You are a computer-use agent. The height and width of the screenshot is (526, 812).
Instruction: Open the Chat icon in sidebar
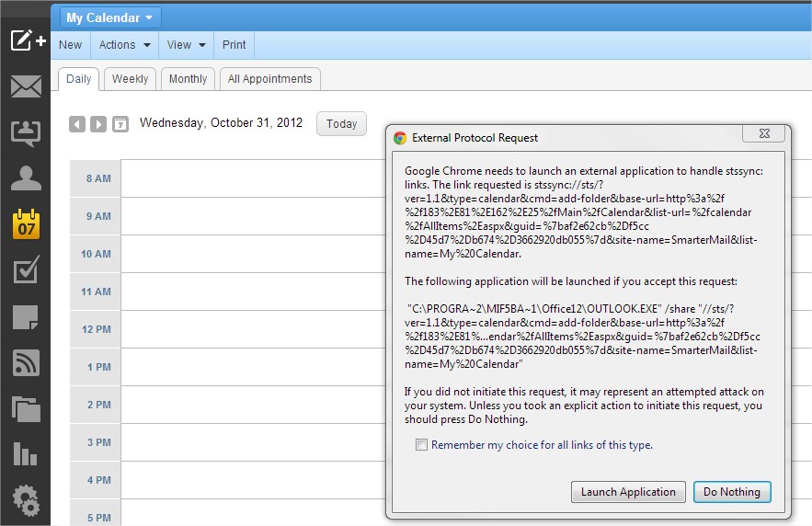[26, 133]
